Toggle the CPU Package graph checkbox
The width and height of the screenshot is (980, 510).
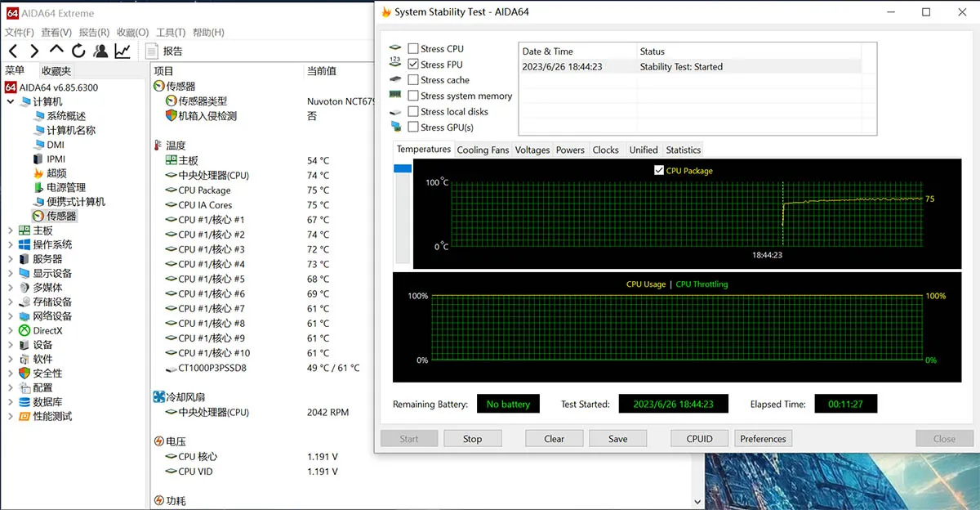click(x=659, y=171)
